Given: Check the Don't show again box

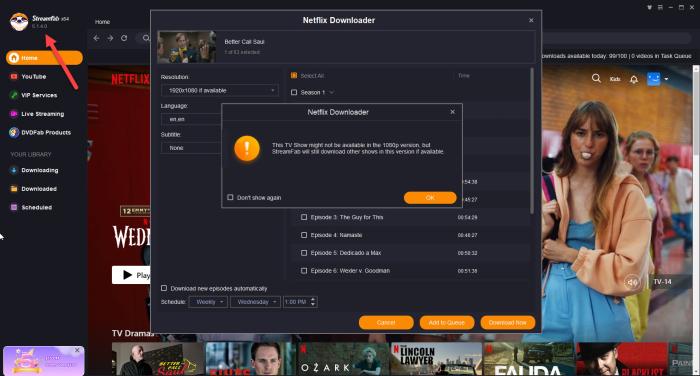Looking at the screenshot, I should [230, 197].
